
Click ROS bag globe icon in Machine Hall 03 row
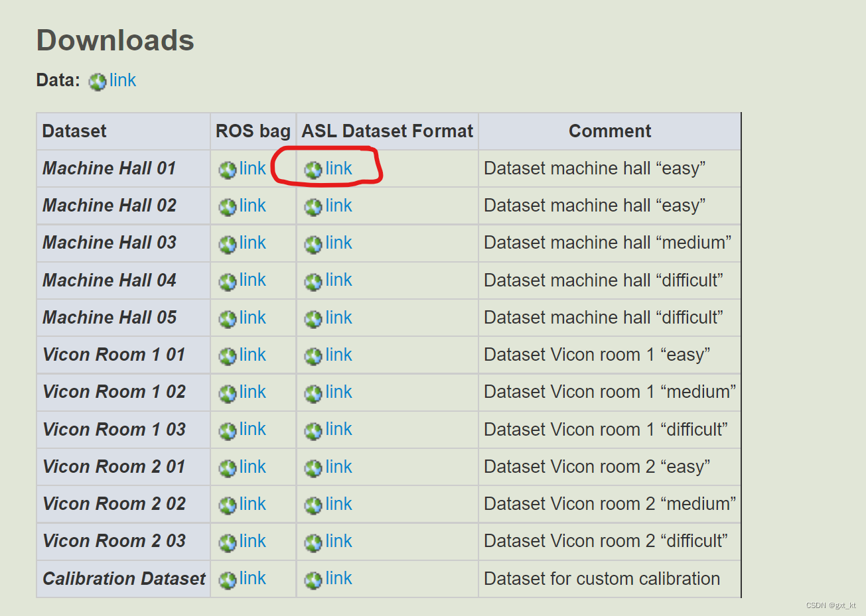click(x=228, y=245)
